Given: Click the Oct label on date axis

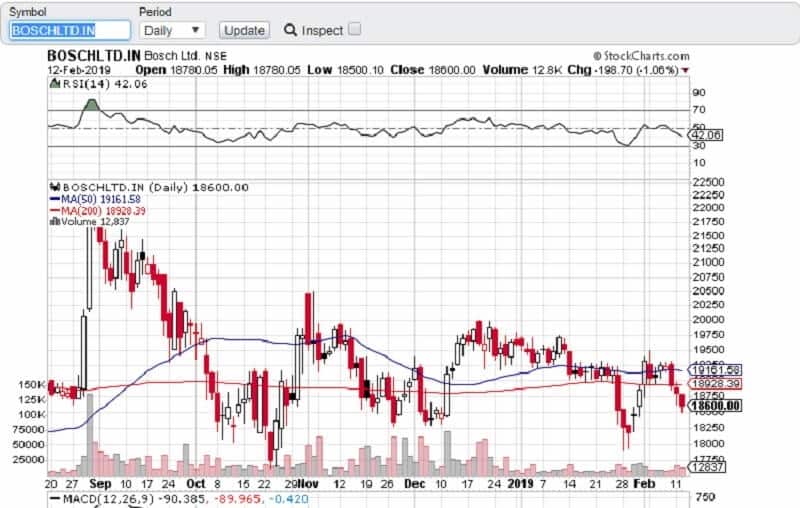Looking at the screenshot, I should click(196, 484).
